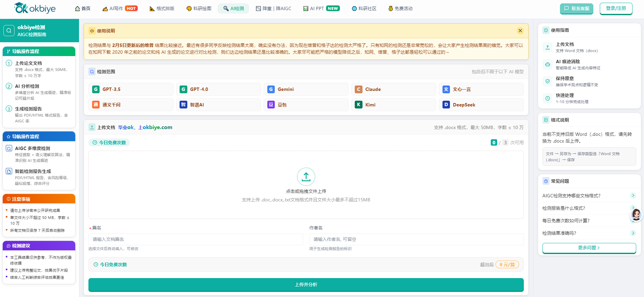This screenshot has width=644, height=297.
Task: Click the 保持原意 shield icon
Action: tap(547, 81)
